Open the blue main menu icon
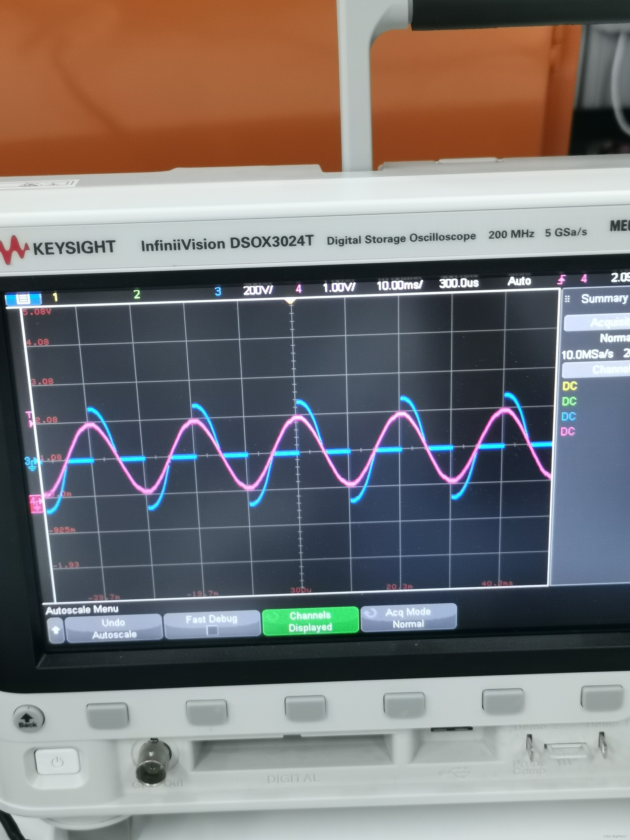630x840 pixels. tap(23, 298)
